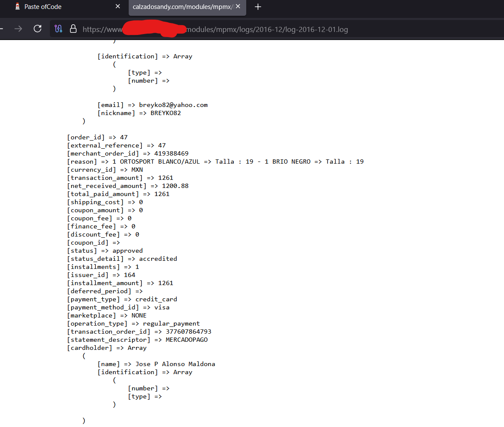Click net_received_amount value 1200.88

(175, 186)
